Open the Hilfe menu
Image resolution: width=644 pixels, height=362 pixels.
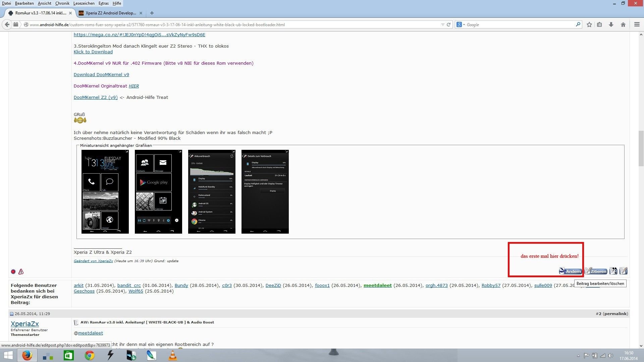pos(117,3)
